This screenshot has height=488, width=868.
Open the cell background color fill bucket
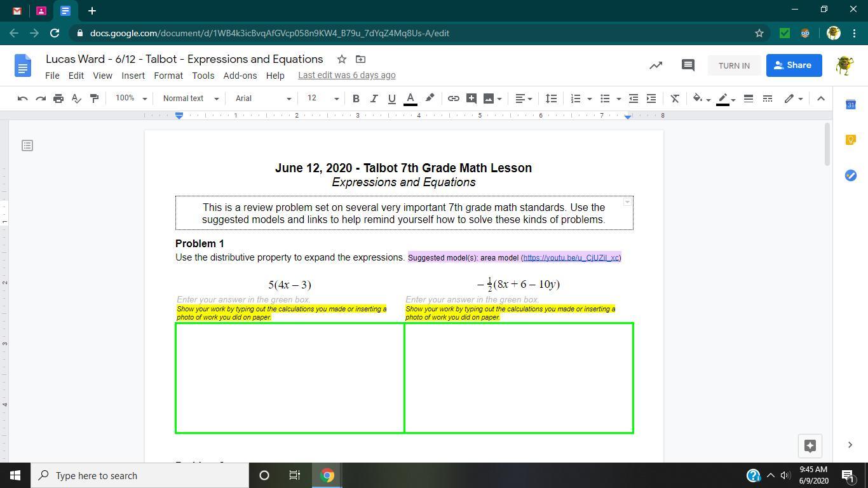[x=701, y=98]
